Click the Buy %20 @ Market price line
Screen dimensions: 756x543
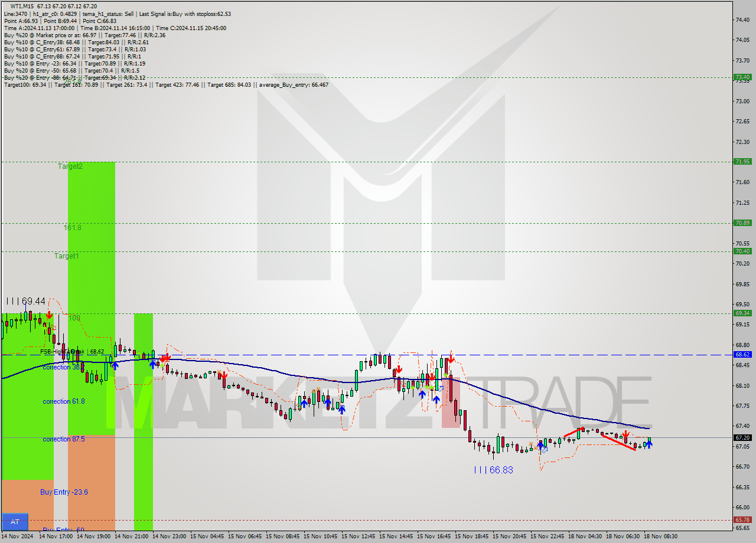click(x=84, y=35)
